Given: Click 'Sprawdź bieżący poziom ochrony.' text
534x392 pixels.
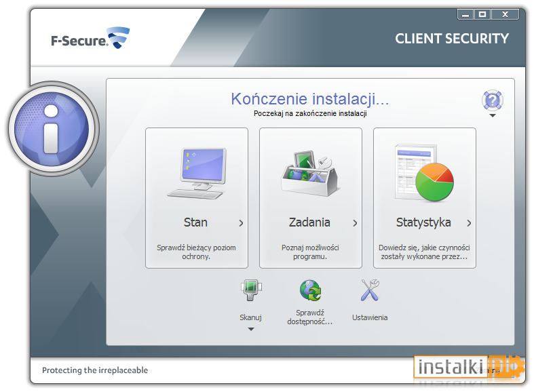Looking at the screenshot, I should click(x=196, y=252).
